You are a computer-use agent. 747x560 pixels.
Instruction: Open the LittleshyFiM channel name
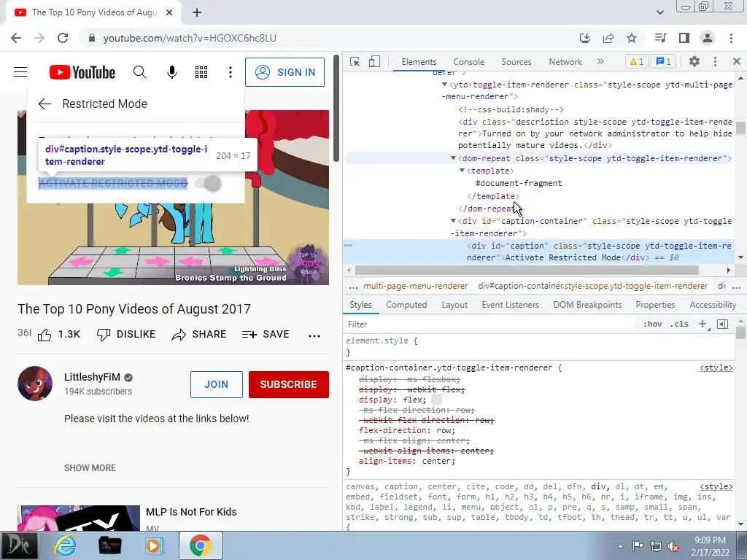93,377
